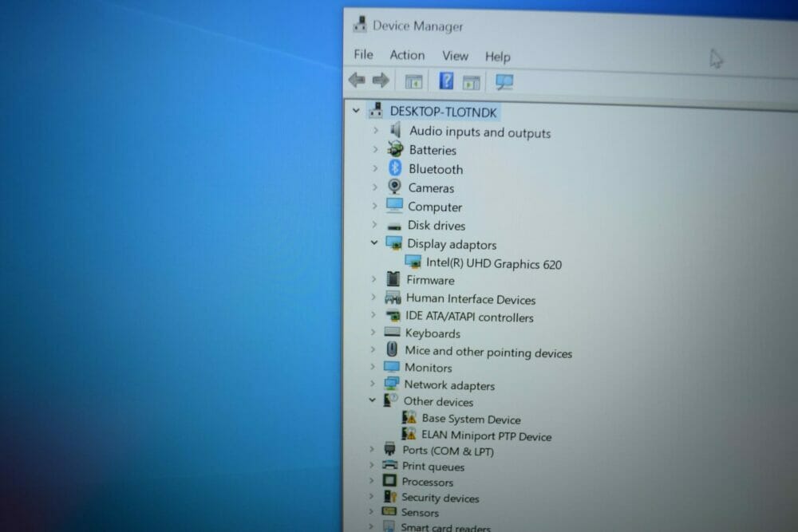Screen dimensions: 798x532
Task: Select the Security devices label
Action: coord(440,498)
